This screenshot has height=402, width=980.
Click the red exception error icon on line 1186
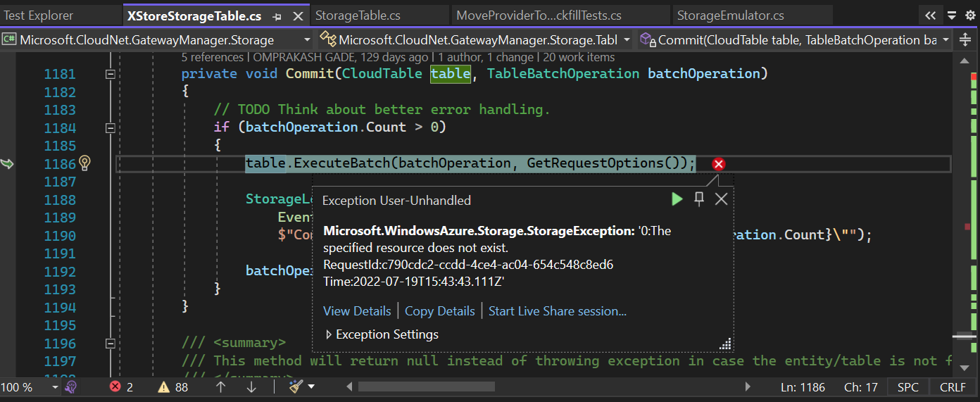pyautogui.click(x=718, y=164)
